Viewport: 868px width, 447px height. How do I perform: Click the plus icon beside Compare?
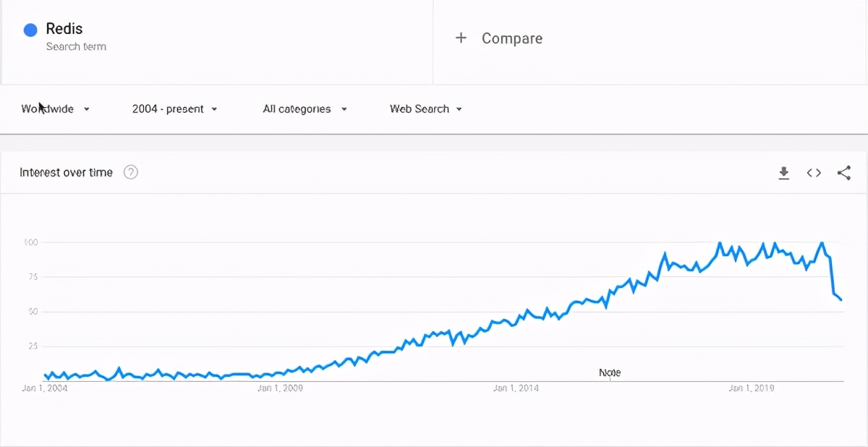461,38
